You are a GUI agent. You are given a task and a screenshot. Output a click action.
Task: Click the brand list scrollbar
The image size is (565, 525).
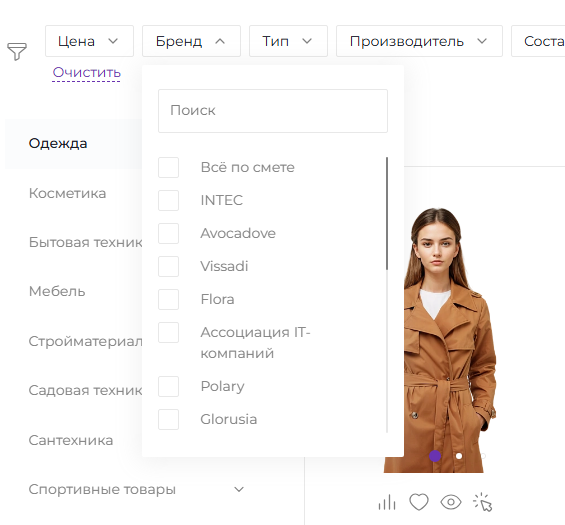pyautogui.click(x=387, y=213)
